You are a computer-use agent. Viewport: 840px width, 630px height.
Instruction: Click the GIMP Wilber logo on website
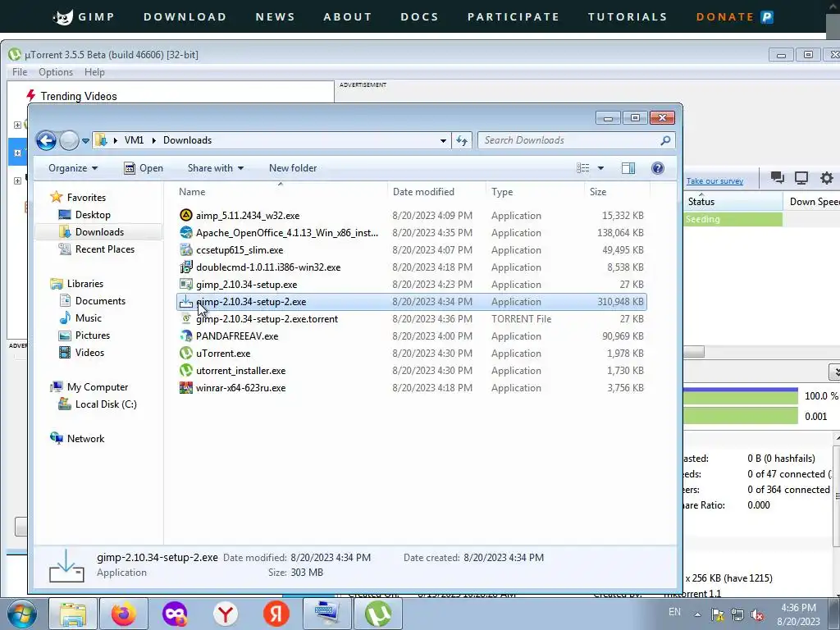63,17
